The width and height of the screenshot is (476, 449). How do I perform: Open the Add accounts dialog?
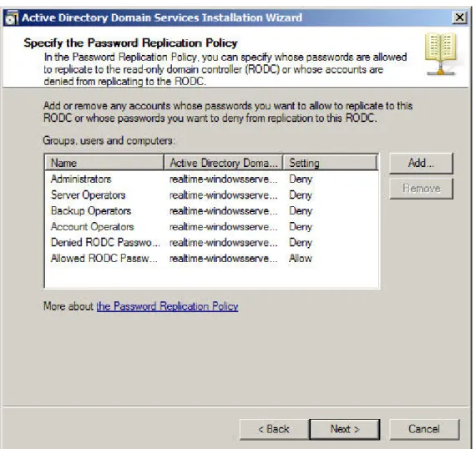coord(421,164)
